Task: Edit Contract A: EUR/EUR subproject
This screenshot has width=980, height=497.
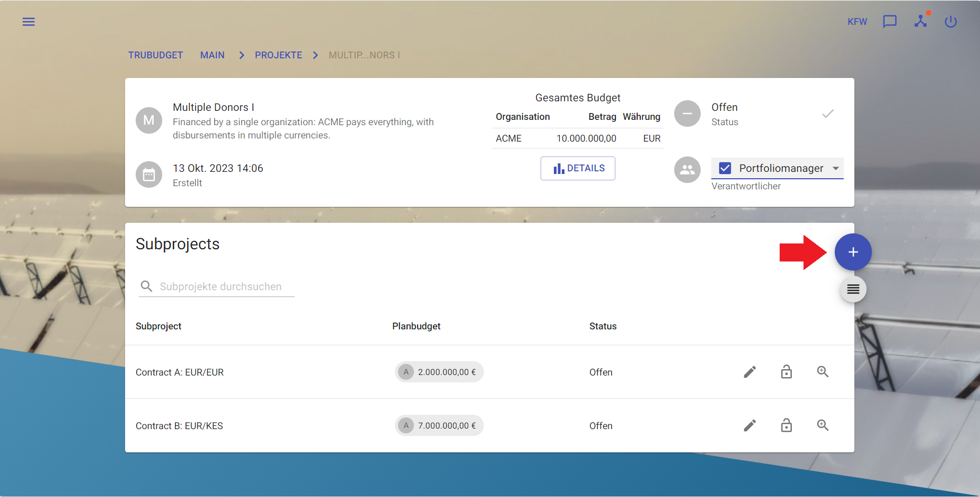Action: click(x=750, y=372)
